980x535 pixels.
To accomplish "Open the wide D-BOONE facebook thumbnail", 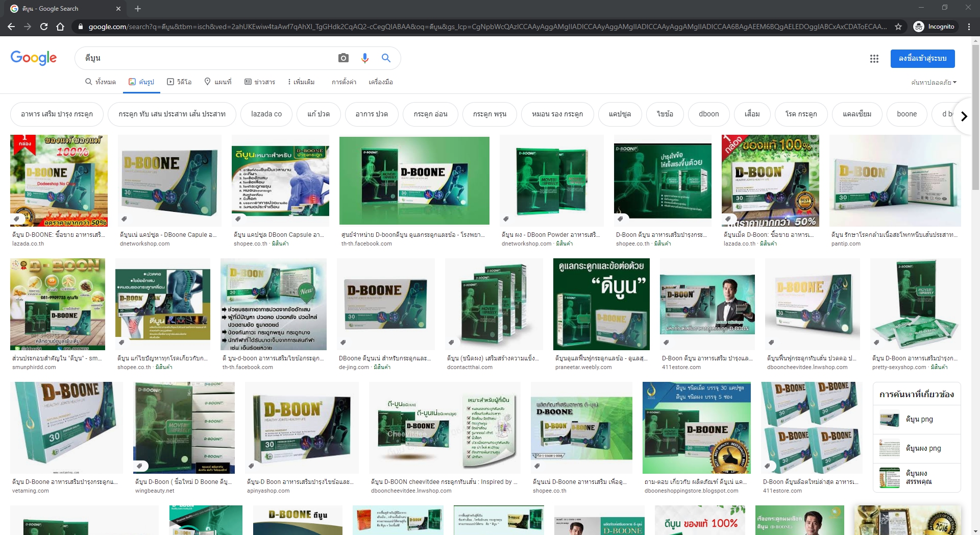I will (414, 180).
